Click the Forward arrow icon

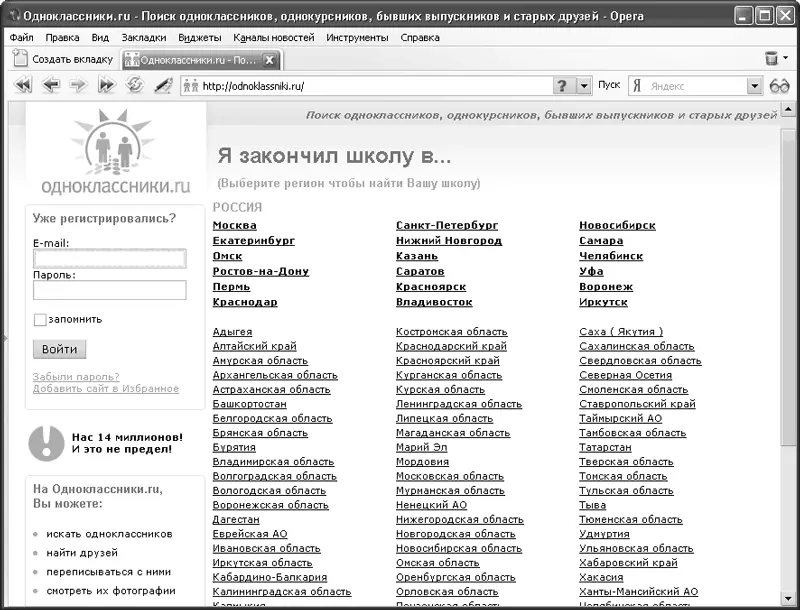[x=78, y=86]
